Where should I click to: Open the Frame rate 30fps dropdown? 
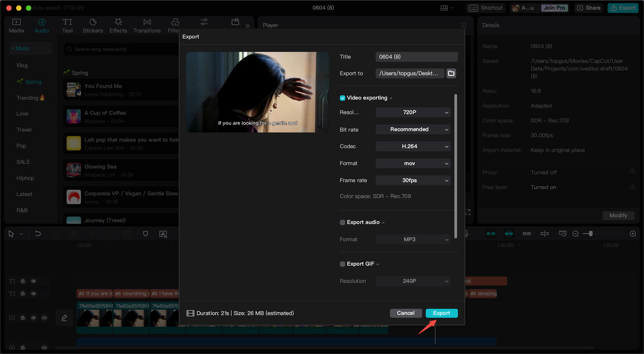tap(413, 180)
